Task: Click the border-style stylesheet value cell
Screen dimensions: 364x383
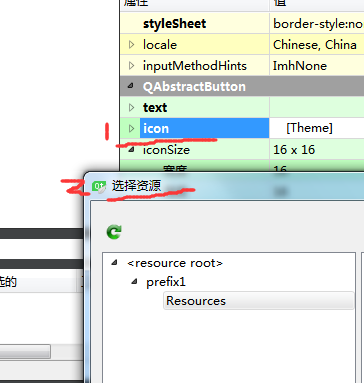Action: point(317,24)
